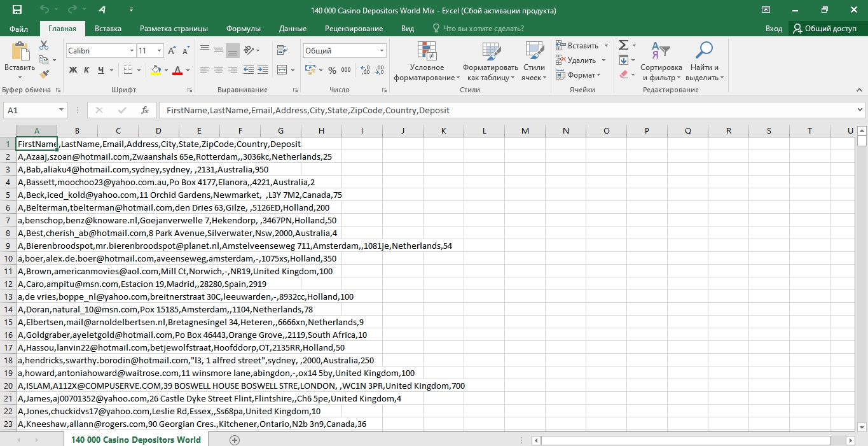Viewport: 868px width, 446px height.
Task: Expand the Name Box dropdown arrow
Action: click(61, 110)
